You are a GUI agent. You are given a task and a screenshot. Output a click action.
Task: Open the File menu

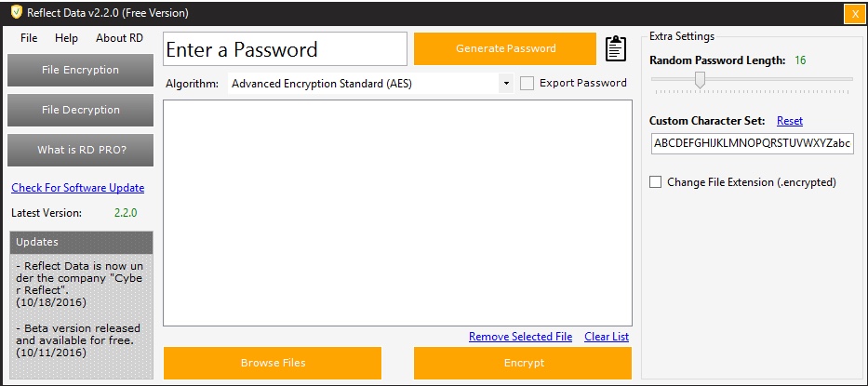(x=29, y=38)
